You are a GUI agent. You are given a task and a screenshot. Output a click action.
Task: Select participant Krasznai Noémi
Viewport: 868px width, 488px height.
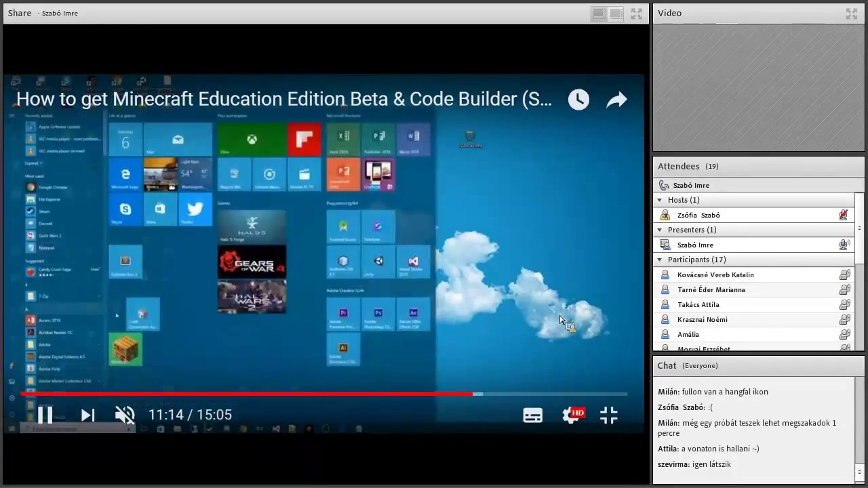pos(755,319)
